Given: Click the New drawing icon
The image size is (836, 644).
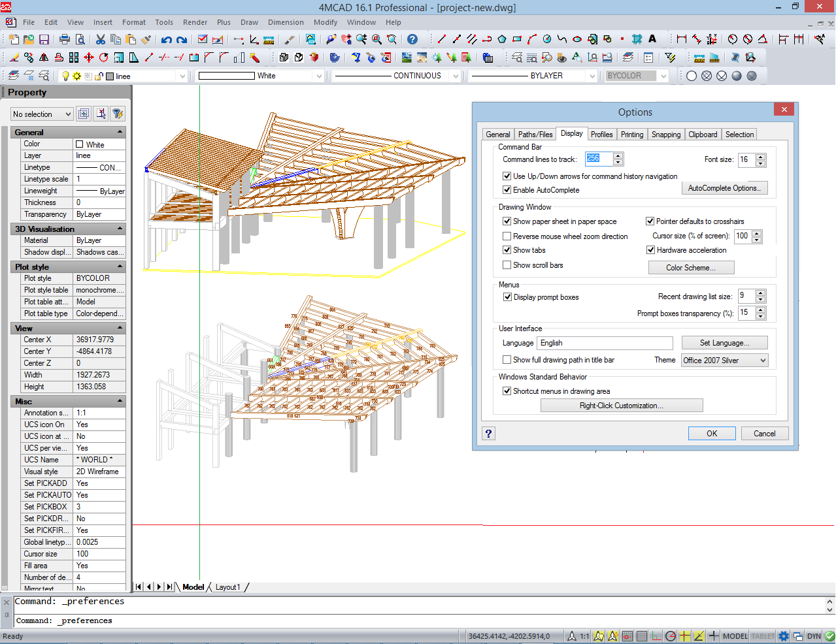Looking at the screenshot, I should click(x=13, y=40).
